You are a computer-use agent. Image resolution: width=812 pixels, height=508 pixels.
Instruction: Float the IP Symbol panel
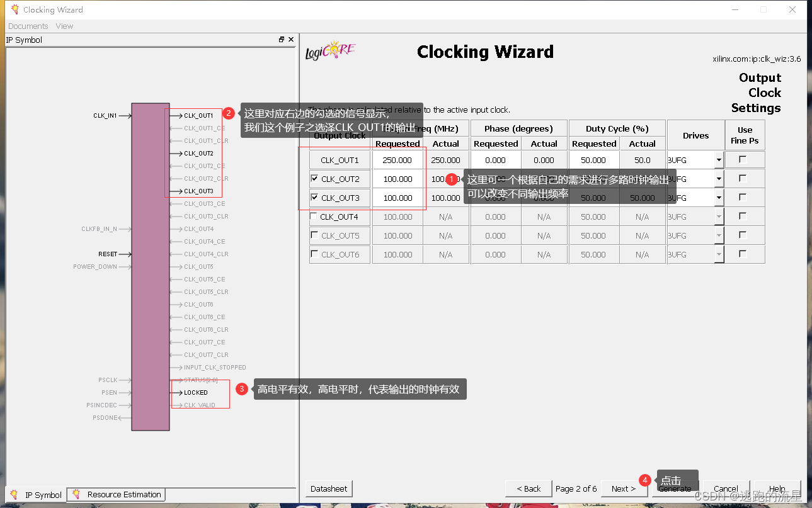click(282, 40)
